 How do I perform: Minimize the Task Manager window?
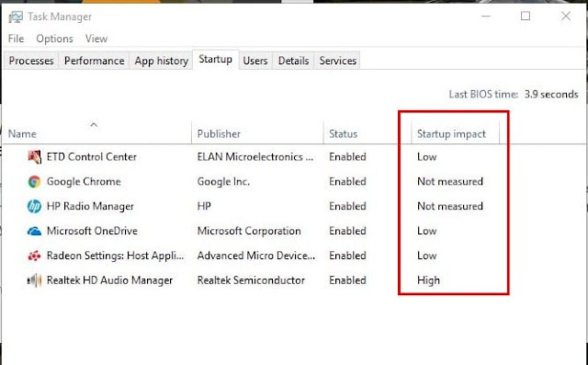[x=486, y=17]
